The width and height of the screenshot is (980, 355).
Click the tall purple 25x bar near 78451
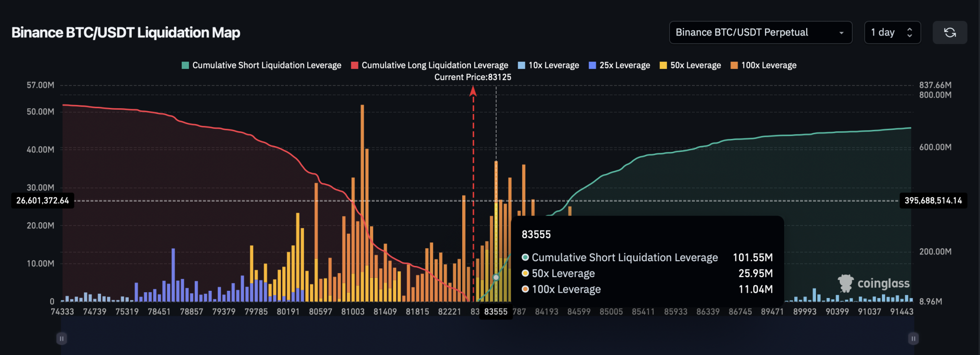[173, 275]
